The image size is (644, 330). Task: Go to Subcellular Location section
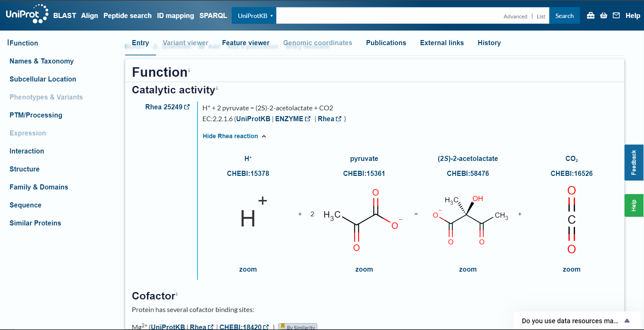[43, 79]
